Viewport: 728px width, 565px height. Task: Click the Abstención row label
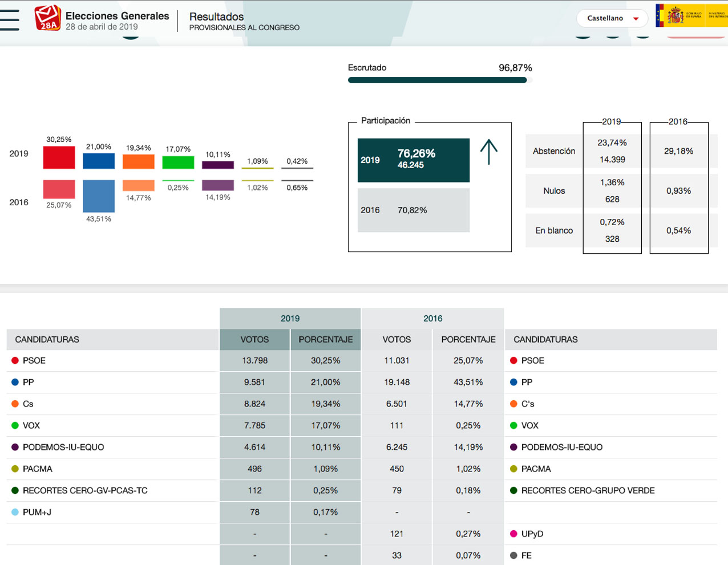pos(554,151)
